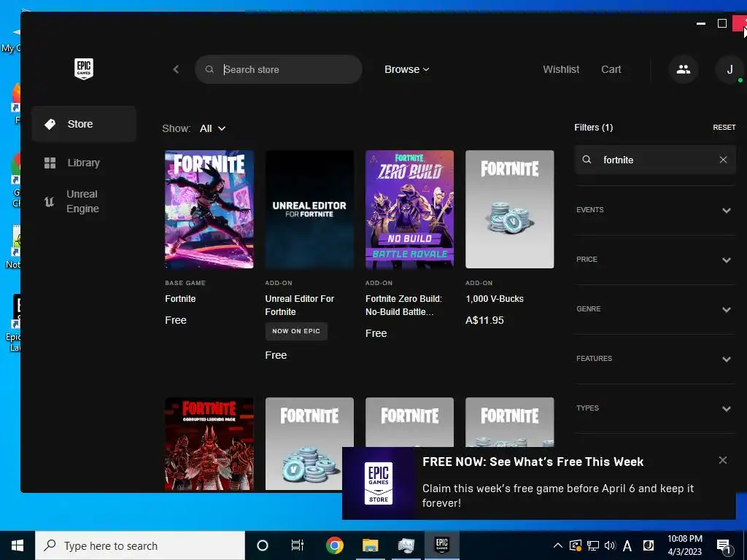Viewport: 747px width, 560px height.
Task: Open Google Chrome from the taskbar
Action: pyautogui.click(x=335, y=545)
